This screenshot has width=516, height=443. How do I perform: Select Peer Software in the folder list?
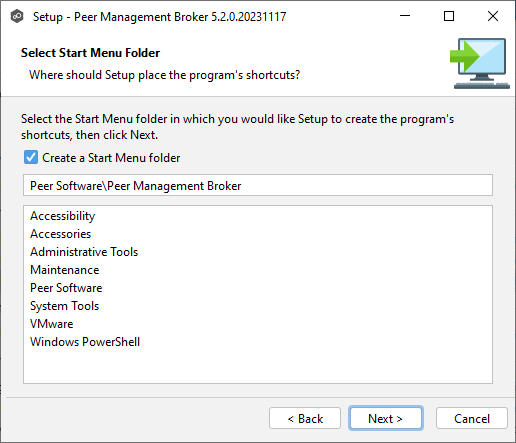tap(66, 288)
